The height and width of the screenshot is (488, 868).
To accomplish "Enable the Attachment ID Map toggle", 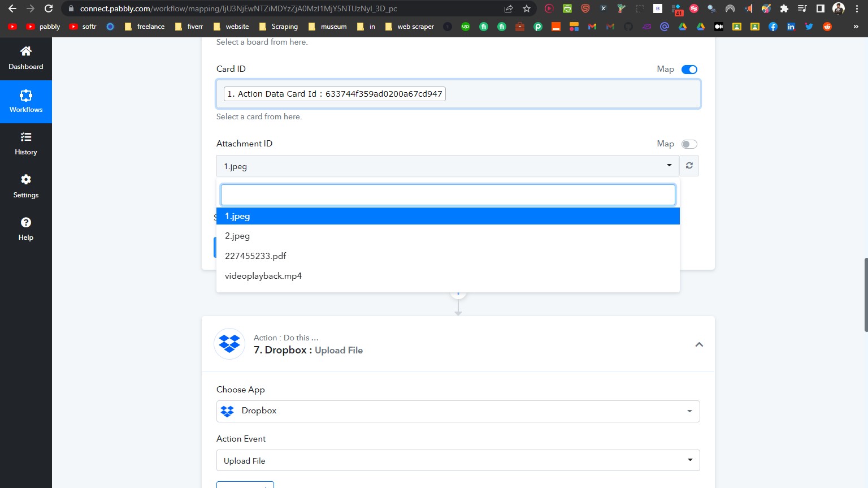I will point(689,144).
